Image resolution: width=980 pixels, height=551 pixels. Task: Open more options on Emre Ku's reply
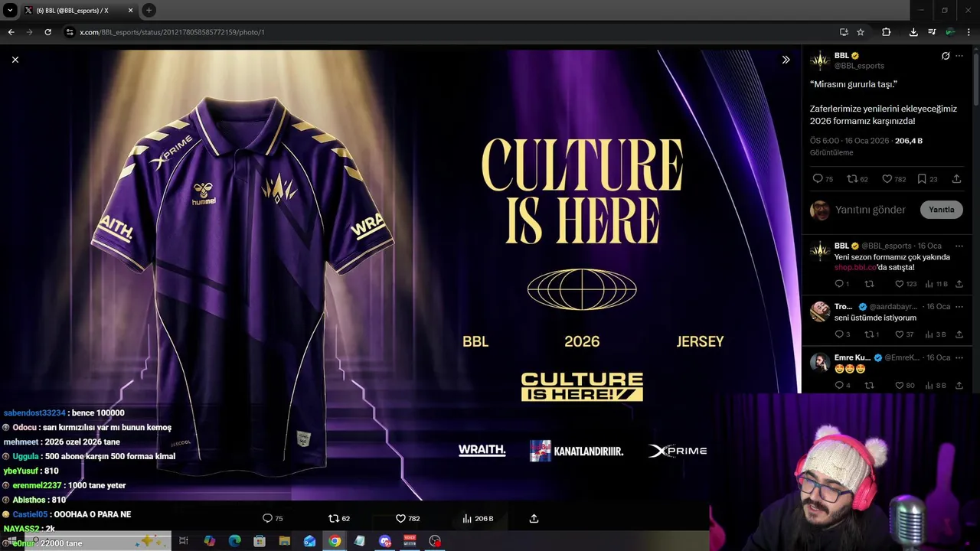click(x=959, y=357)
